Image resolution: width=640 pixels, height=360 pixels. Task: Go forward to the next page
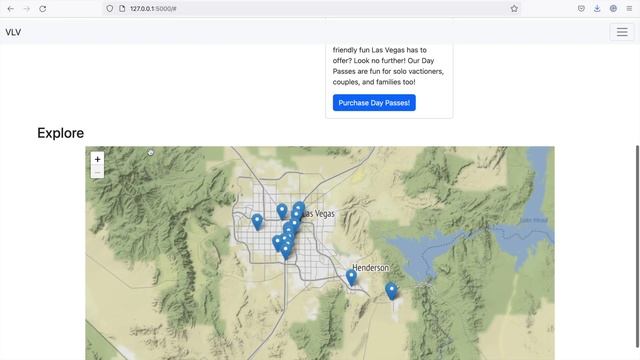pos(27,9)
